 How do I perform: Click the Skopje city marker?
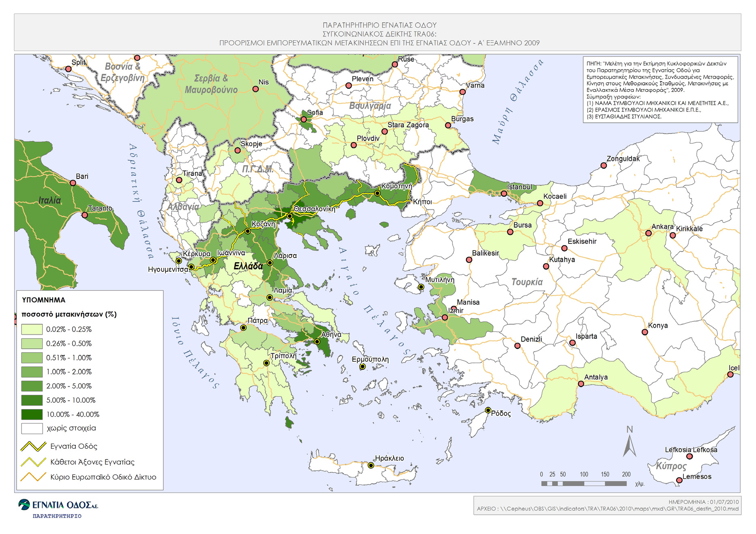click(238, 151)
